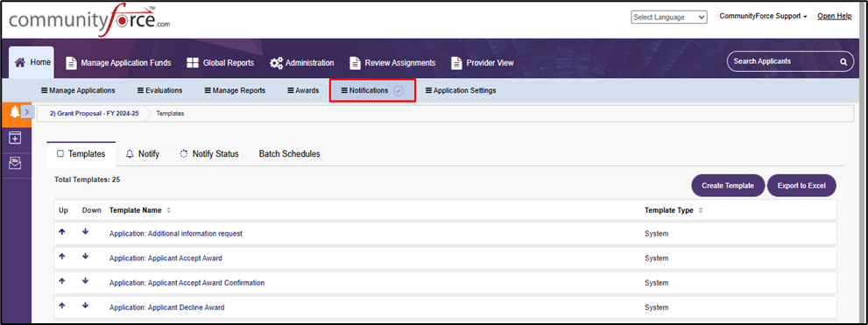Open the Evaluations submenu
Viewport: 868px width, 325px height.
coord(160,91)
